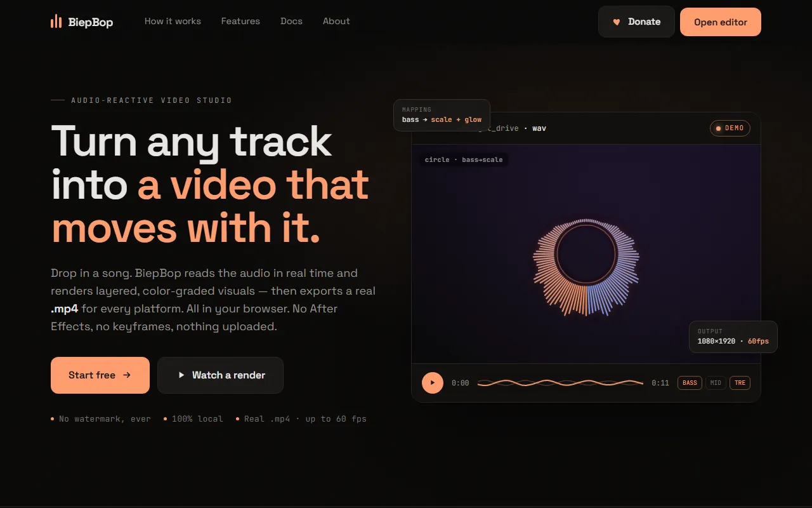Toggle the TRE band chip
812x508 pixels.
[740, 383]
